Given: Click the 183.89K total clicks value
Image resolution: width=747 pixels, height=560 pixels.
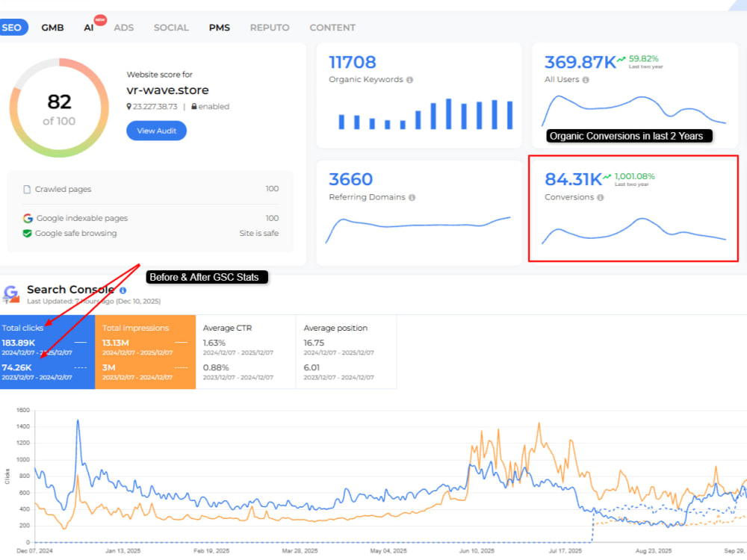Looking at the screenshot, I should (18, 343).
